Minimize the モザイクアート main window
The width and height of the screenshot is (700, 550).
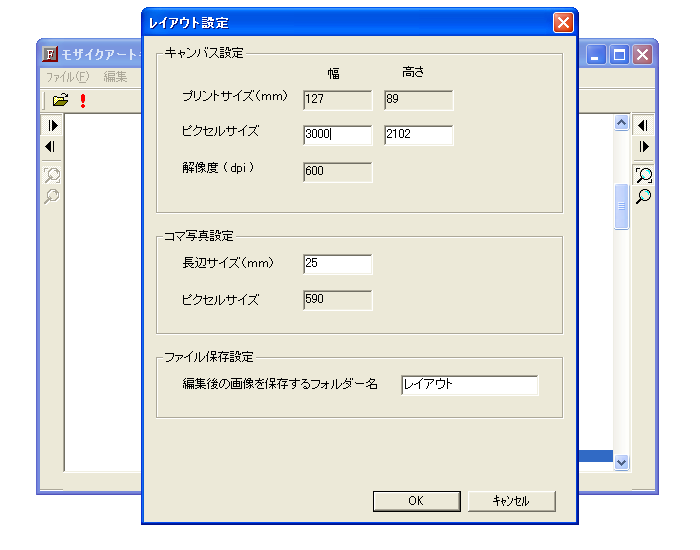tap(596, 55)
